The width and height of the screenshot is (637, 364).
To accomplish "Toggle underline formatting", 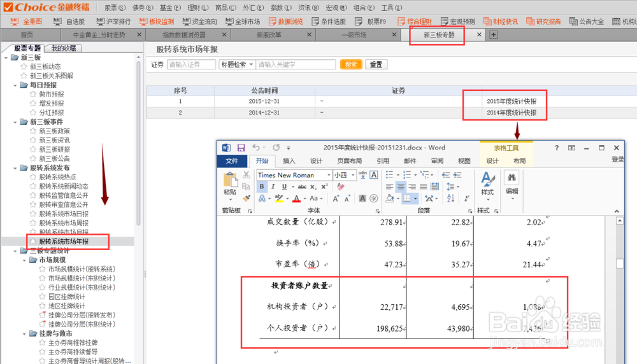I will 284,186.
